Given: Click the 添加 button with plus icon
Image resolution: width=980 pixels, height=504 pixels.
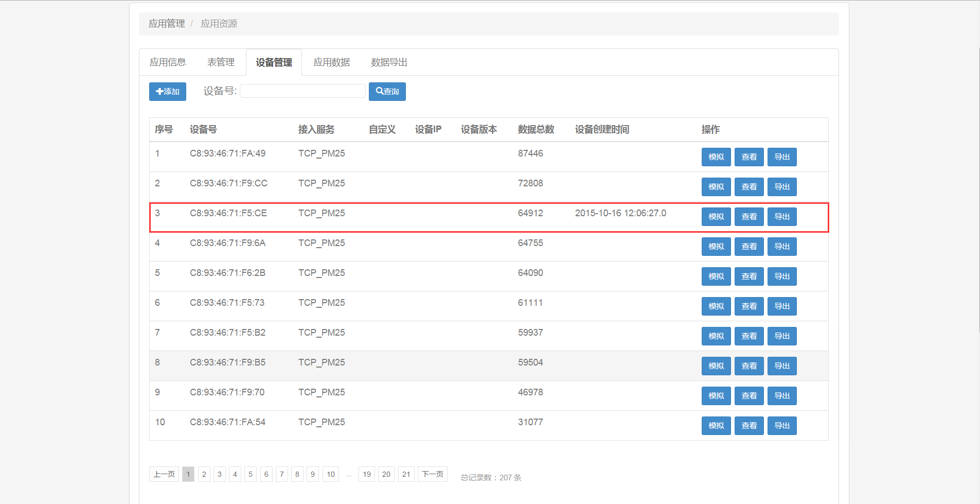Looking at the screenshot, I should pyautogui.click(x=167, y=92).
